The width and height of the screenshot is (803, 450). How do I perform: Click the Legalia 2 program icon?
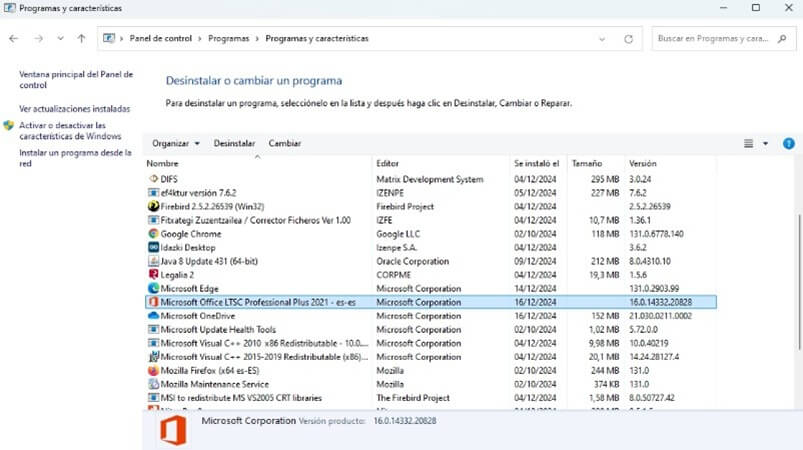point(153,275)
